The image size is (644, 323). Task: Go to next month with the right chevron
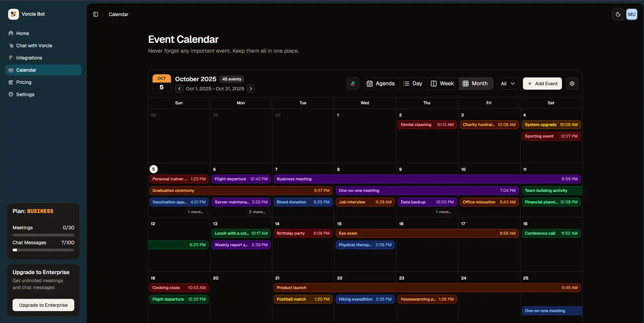pyautogui.click(x=251, y=89)
